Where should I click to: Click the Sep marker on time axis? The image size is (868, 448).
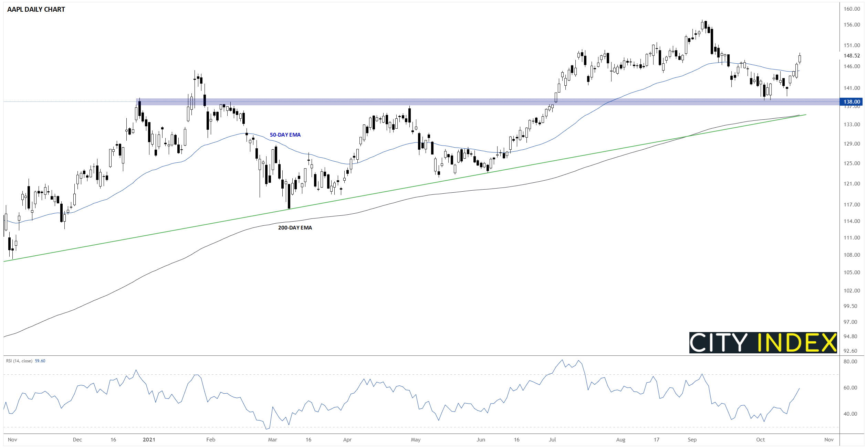(x=692, y=440)
